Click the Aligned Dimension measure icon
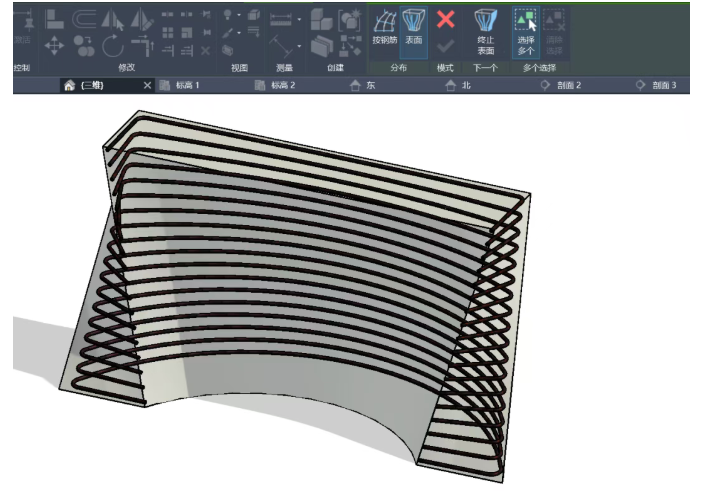 point(281,20)
